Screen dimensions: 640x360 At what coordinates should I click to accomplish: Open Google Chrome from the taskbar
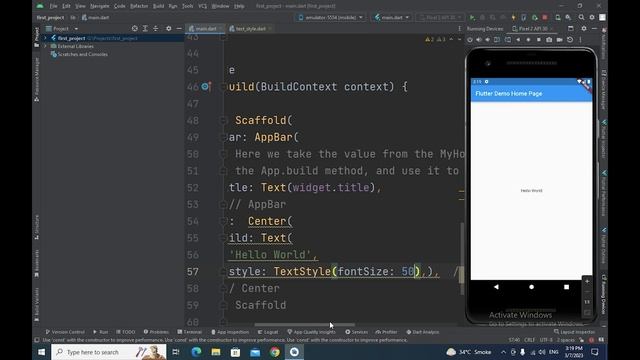(x=275, y=352)
